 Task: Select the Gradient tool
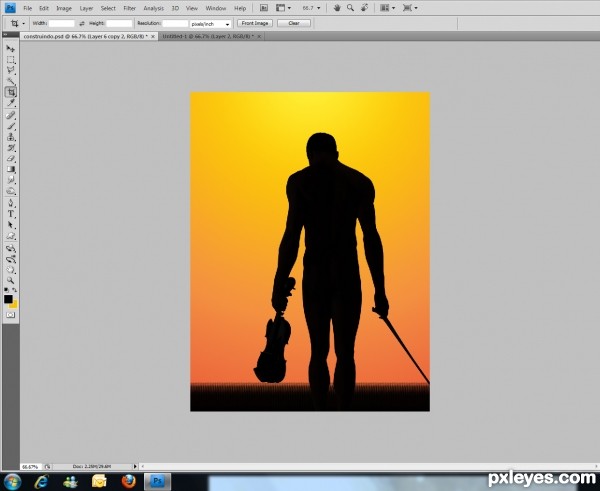10,169
